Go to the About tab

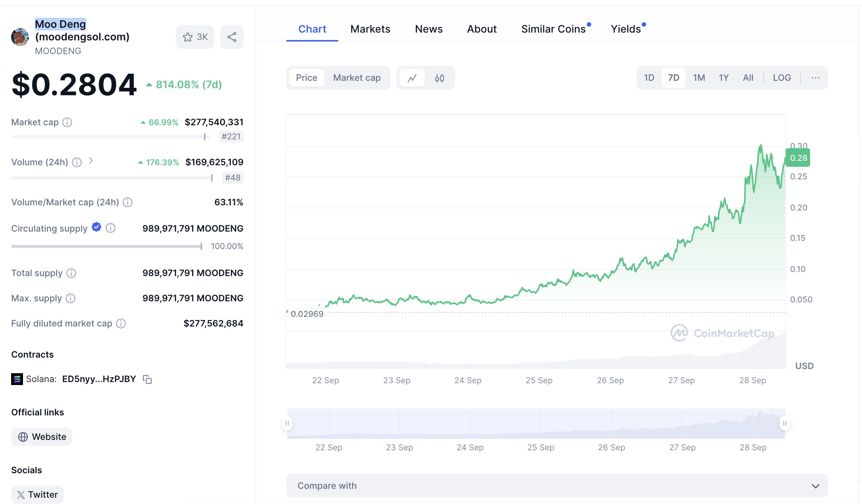(x=482, y=29)
